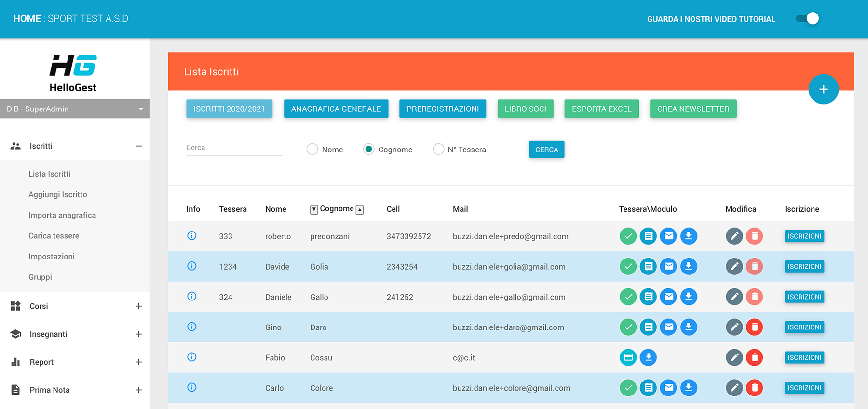Screen dimensions: 868x409
Task: Open module document icon for Daro
Action: click(x=648, y=327)
